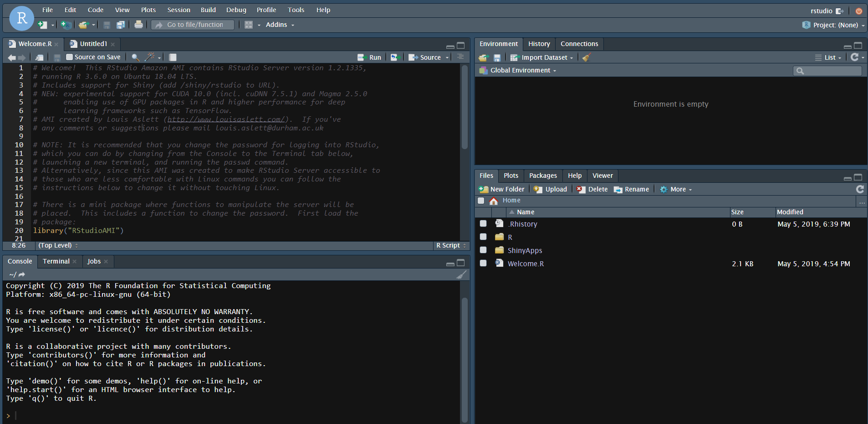
Task: Clear the console with the broom icon
Action: (x=461, y=274)
